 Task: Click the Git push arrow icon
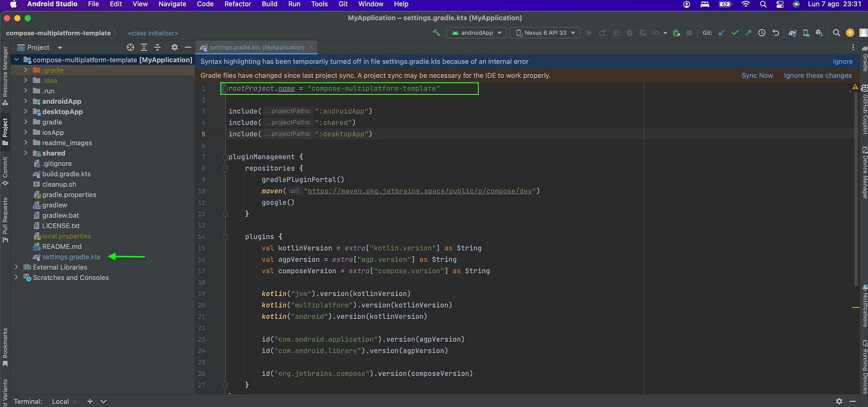(x=748, y=33)
